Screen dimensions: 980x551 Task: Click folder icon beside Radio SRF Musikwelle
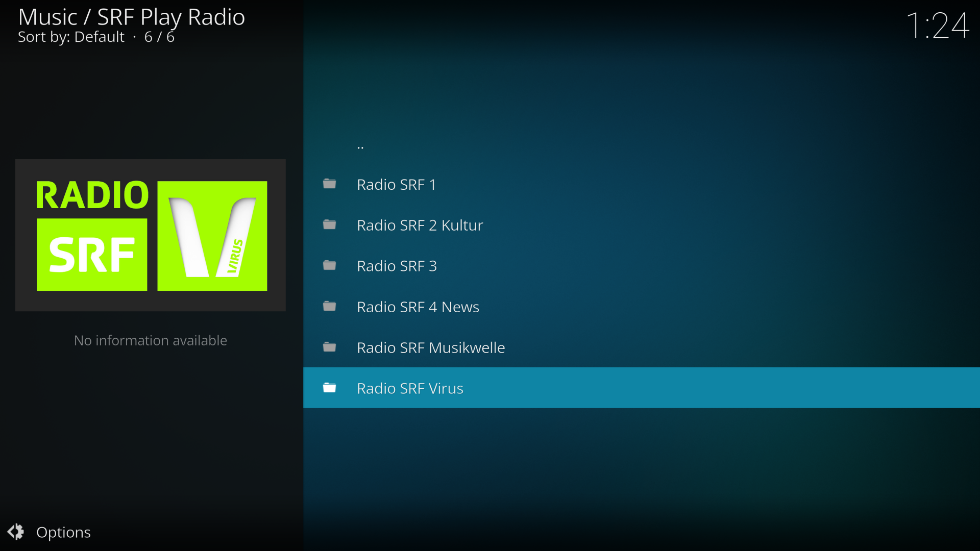click(330, 347)
